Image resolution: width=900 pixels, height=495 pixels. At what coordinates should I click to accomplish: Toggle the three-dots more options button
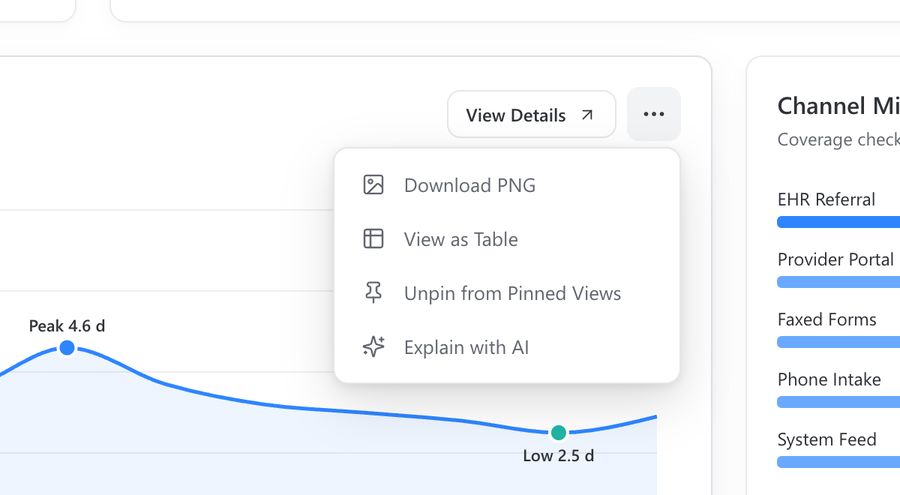point(654,114)
